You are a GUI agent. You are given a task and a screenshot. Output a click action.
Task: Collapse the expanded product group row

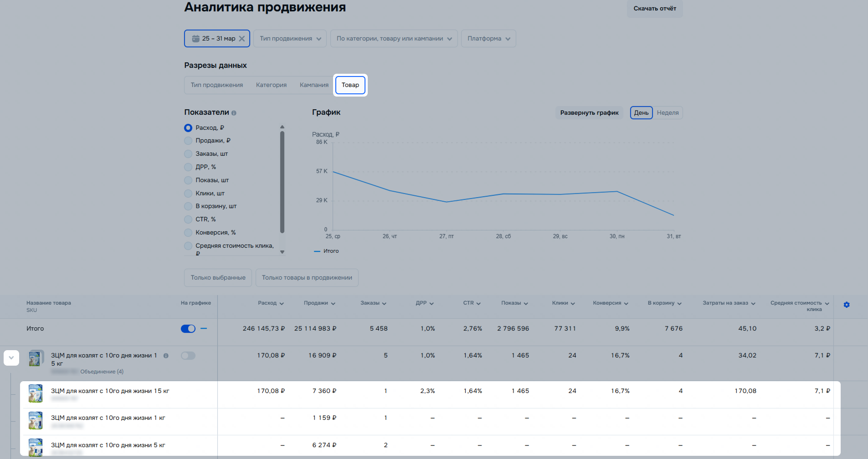[11, 358]
